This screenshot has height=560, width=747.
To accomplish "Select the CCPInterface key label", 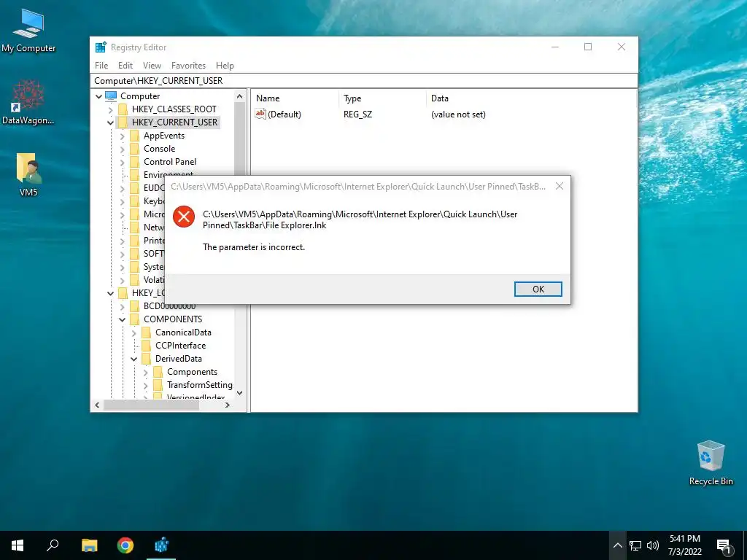I will (x=181, y=346).
